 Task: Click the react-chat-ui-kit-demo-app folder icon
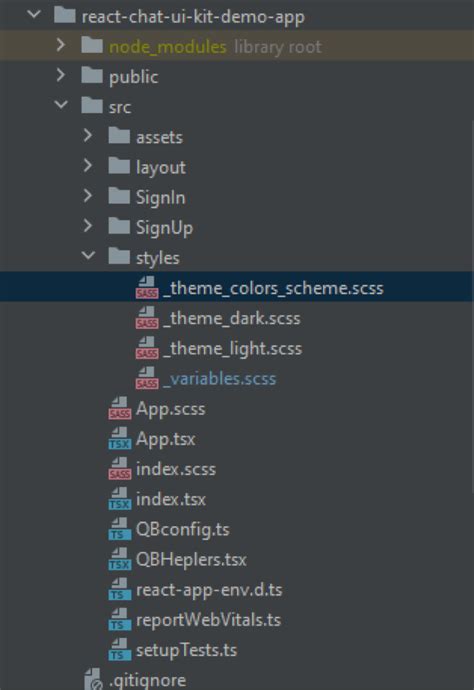[65, 15]
